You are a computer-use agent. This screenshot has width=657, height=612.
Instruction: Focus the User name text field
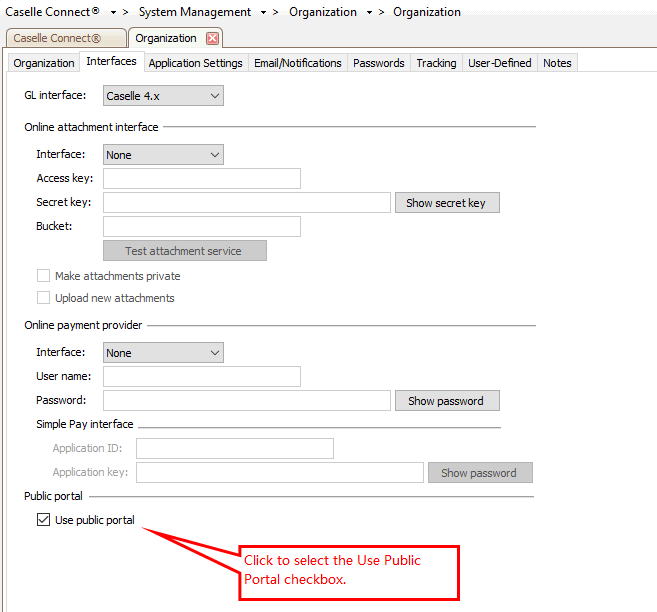(201, 377)
